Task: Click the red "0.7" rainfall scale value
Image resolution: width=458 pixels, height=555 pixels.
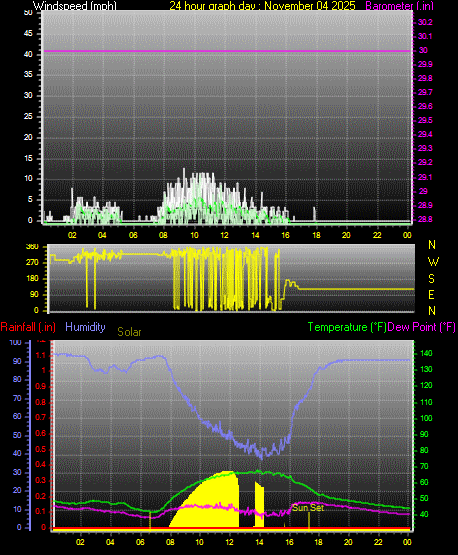Action: (41, 418)
